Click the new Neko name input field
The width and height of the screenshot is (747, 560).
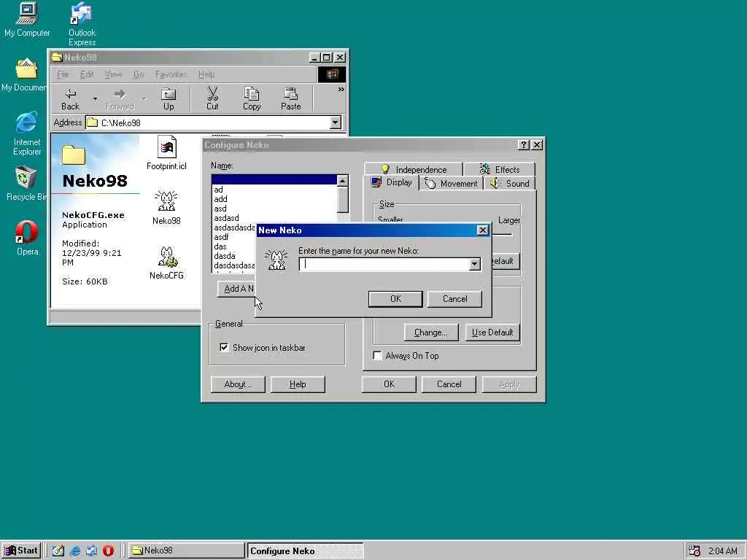point(384,265)
